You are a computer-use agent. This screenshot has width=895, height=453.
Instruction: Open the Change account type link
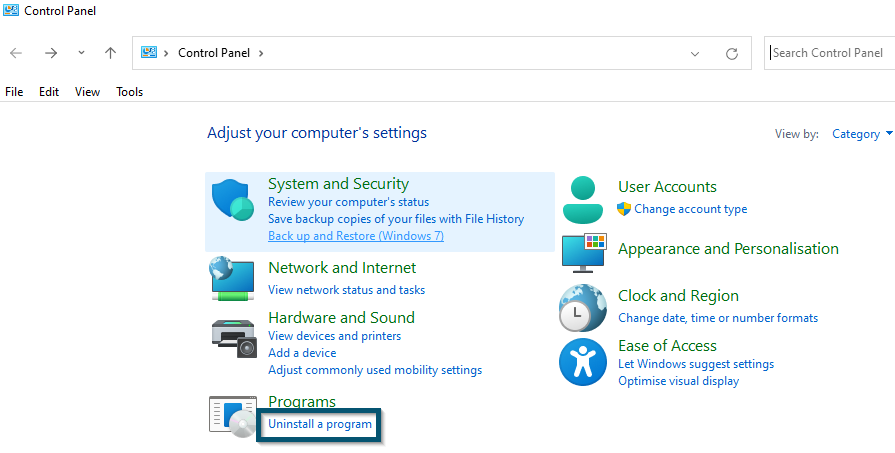[x=691, y=209]
